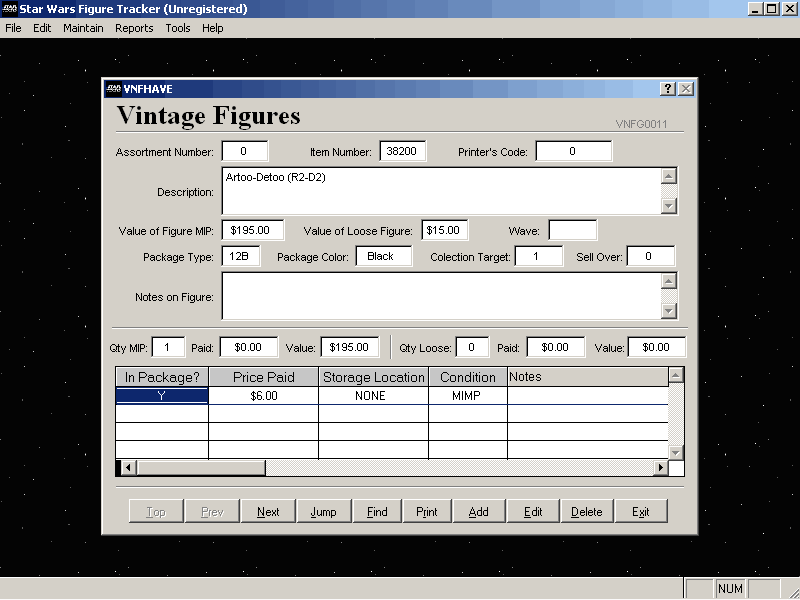Click the Package Color field
This screenshot has height=600, width=800.
[383, 257]
